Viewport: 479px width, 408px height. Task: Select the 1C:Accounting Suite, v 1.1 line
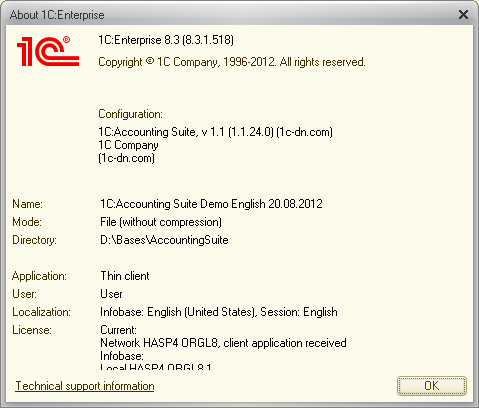point(215,132)
